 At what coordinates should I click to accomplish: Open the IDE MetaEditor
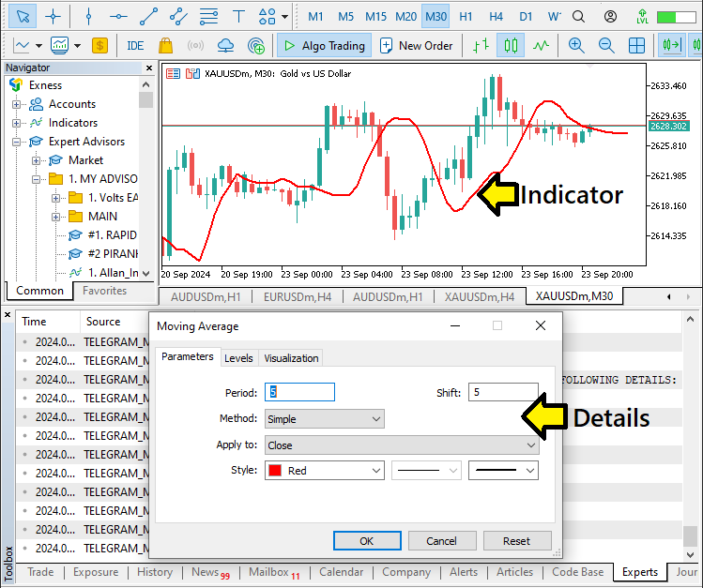click(135, 45)
